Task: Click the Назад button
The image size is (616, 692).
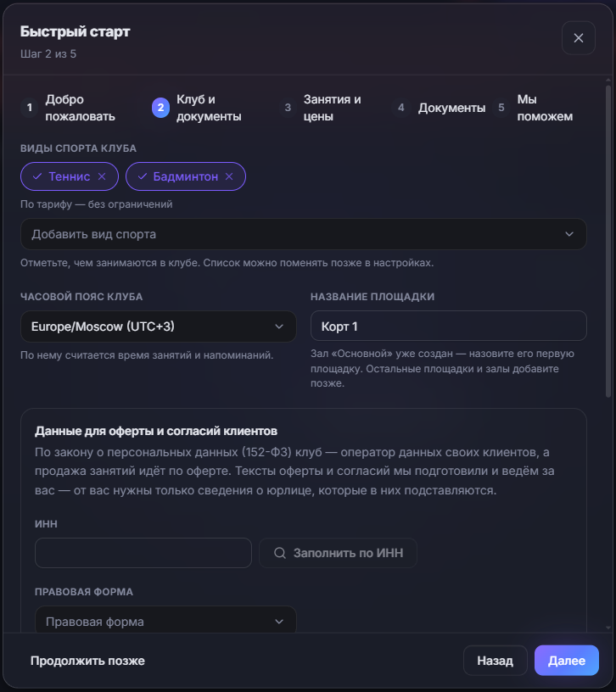Action: (x=495, y=661)
